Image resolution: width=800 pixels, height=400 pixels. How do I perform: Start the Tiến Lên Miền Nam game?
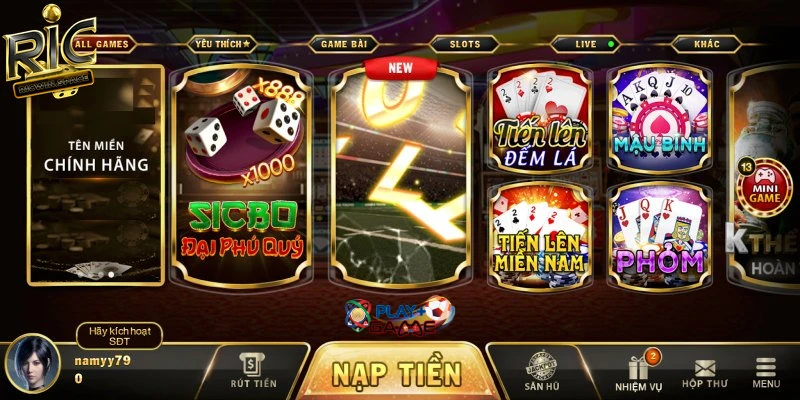540,236
